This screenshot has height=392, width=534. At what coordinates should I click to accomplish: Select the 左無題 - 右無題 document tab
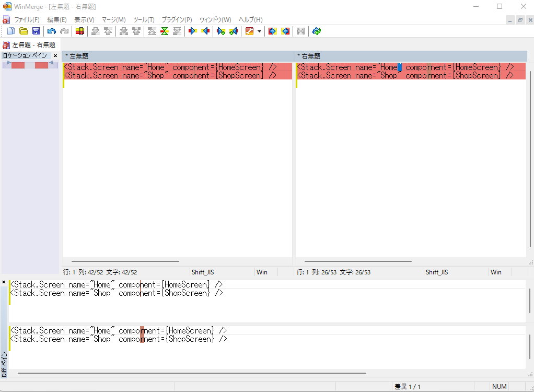(30, 44)
